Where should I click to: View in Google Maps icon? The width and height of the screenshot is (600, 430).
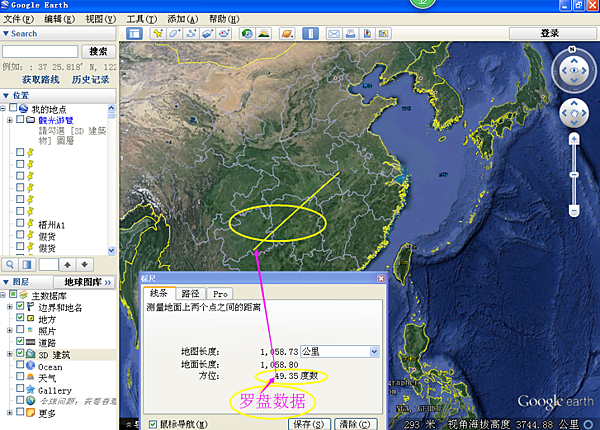click(x=383, y=34)
